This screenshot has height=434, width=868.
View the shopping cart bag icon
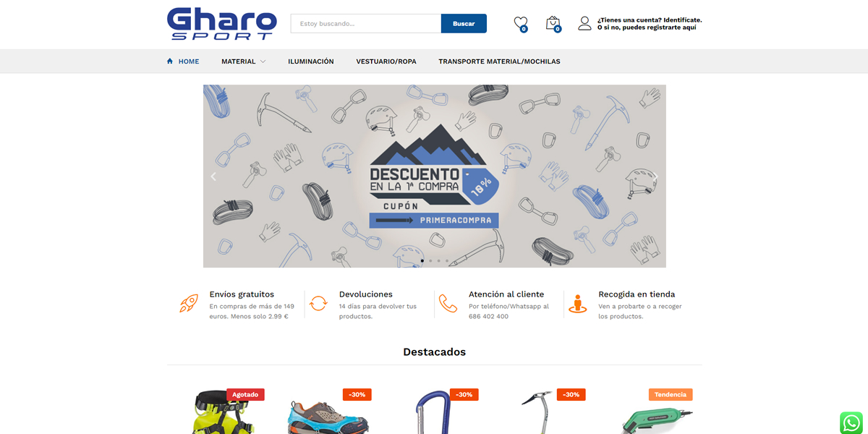553,22
